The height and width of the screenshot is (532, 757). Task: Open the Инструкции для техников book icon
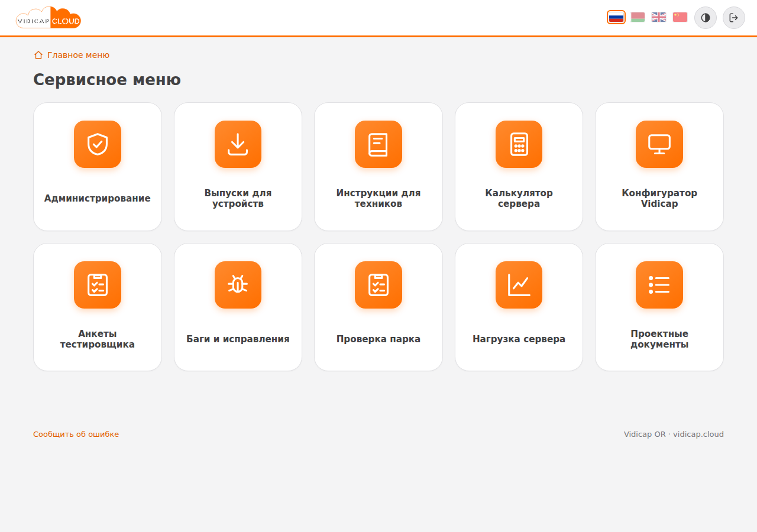378,144
